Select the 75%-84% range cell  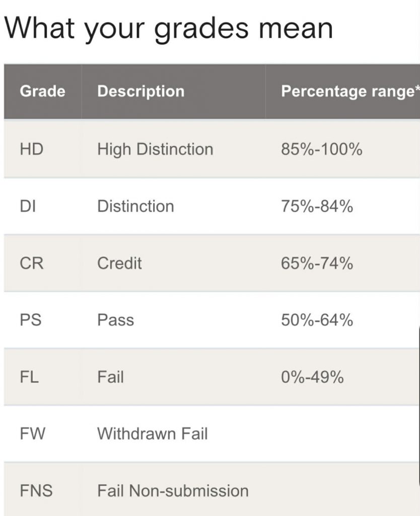click(x=317, y=206)
